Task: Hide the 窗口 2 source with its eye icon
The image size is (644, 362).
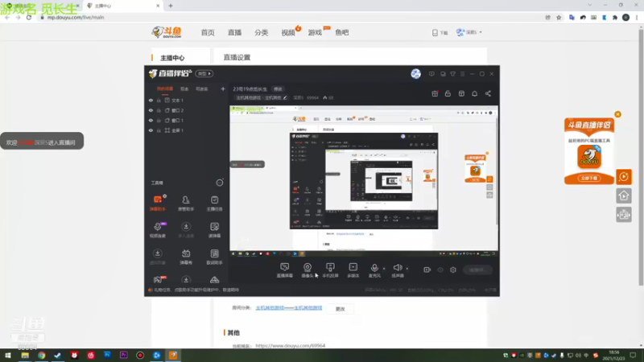Action: pos(151,110)
